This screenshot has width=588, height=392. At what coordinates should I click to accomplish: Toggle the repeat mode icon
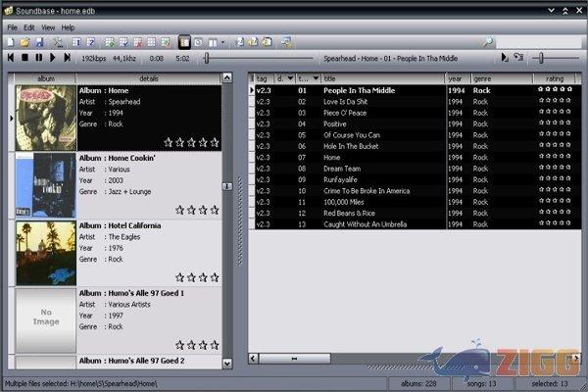point(518,59)
